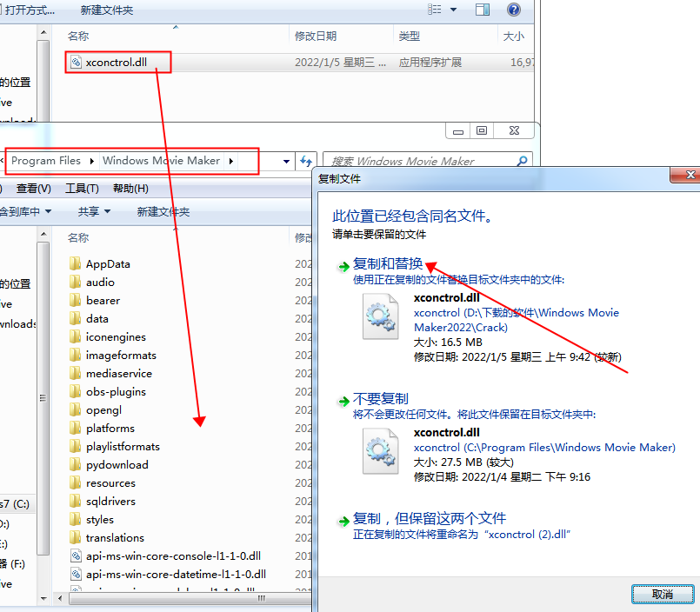The width and height of the screenshot is (700, 612).
Task: Close the Copy File dialog
Action: tap(689, 175)
